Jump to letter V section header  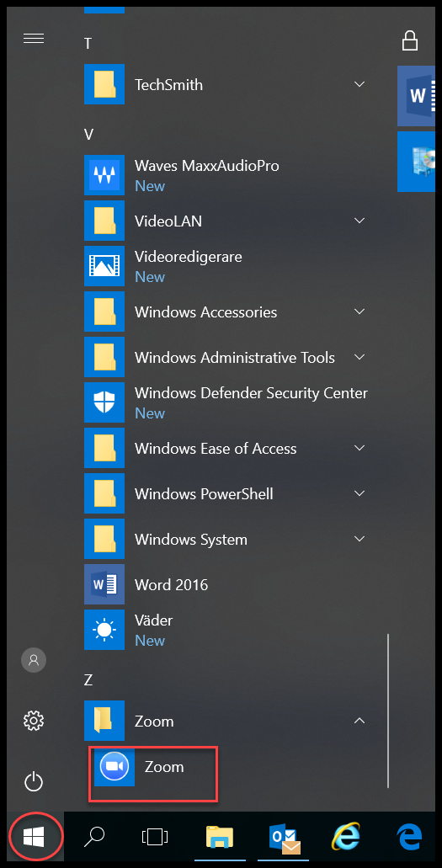88,134
